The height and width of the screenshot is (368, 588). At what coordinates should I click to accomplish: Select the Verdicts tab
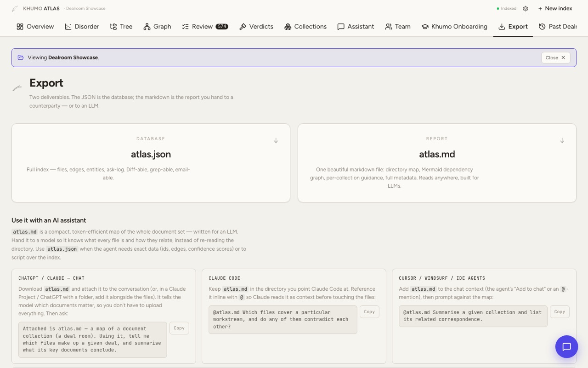point(256,27)
